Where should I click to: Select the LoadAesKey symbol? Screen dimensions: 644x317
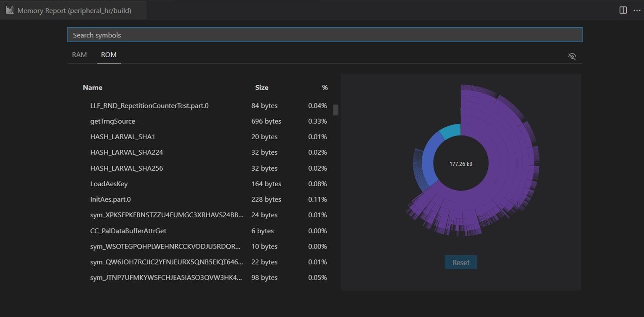(108, 183)
